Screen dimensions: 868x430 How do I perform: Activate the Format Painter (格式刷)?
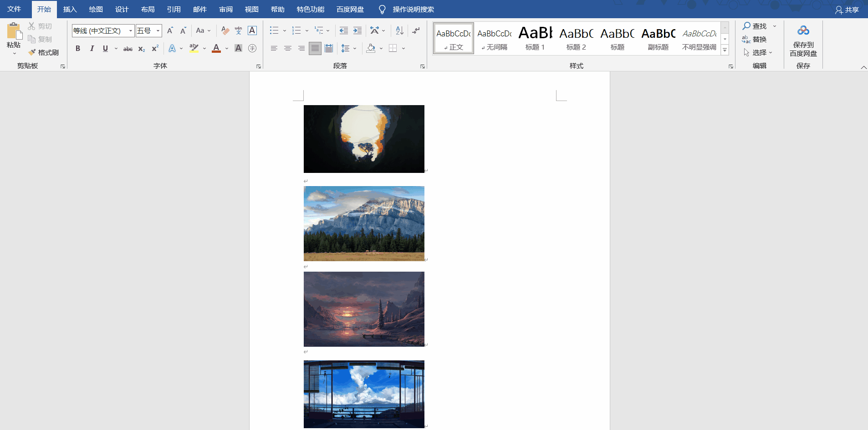point(44,52)
